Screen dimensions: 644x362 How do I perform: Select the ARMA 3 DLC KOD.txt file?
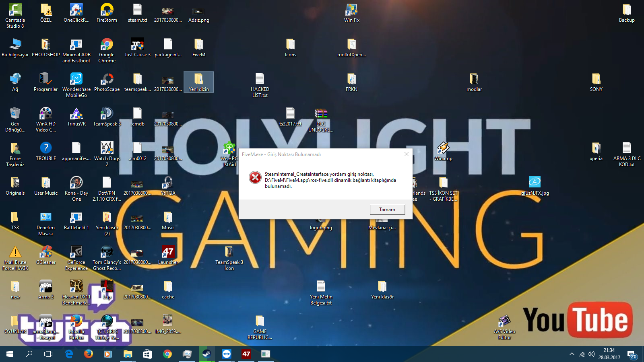click(627, 154)
